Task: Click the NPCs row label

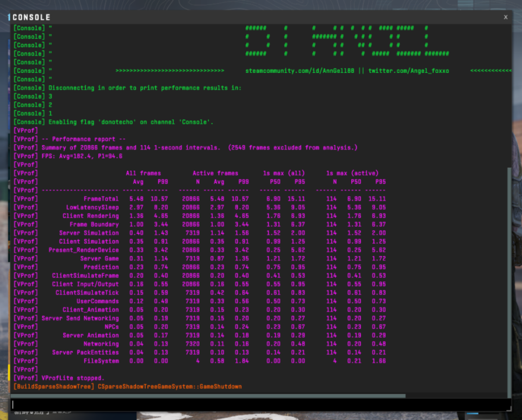Action: 111,327
